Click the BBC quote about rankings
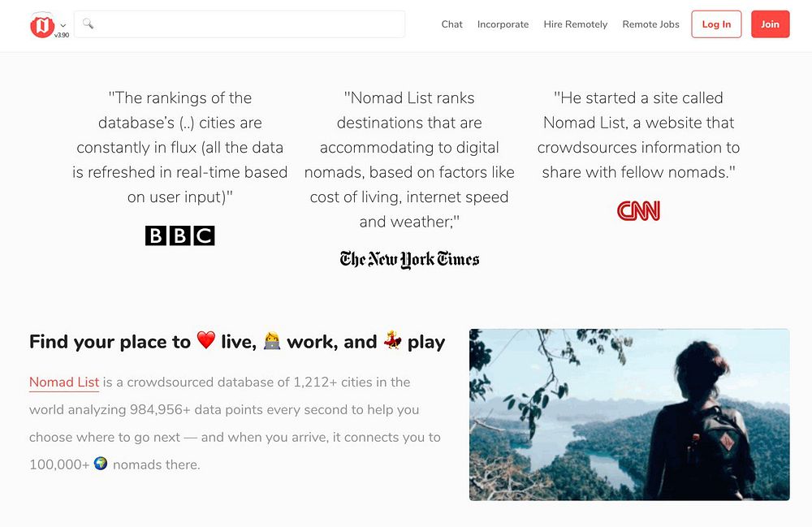The image size is (812, 527). tap(179, 148)
